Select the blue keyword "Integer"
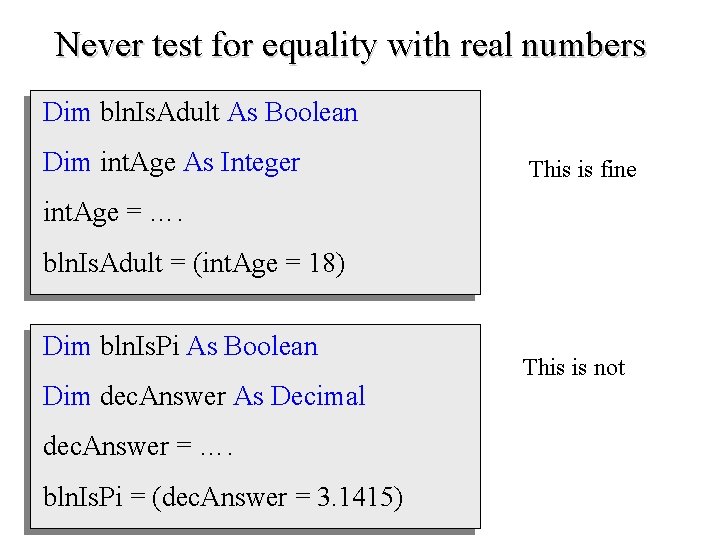The image size is (720, 540). pos(260,162)
